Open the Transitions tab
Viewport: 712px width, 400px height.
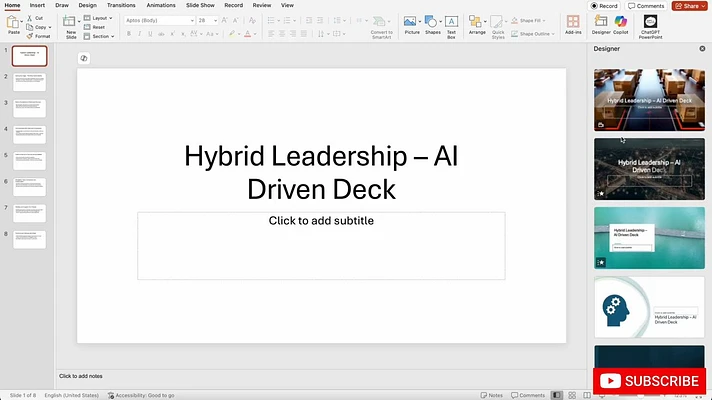click(x=121, y=5)
